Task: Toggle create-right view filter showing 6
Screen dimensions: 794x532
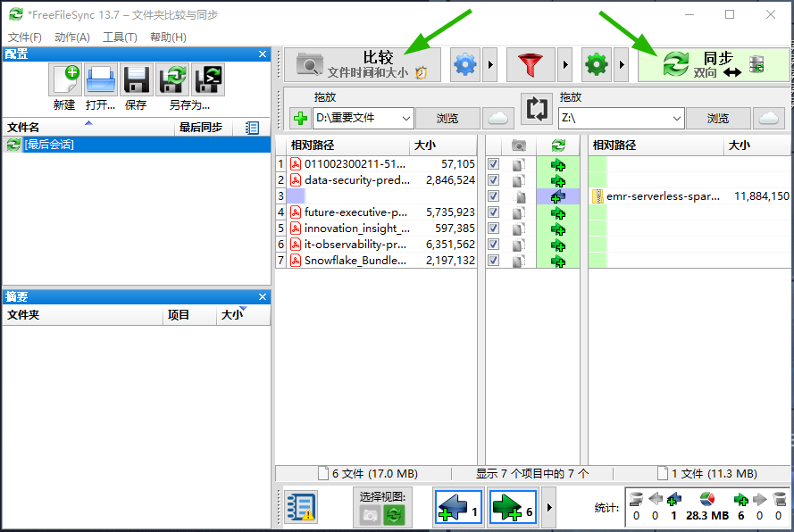Action: (x=513, y=508)
